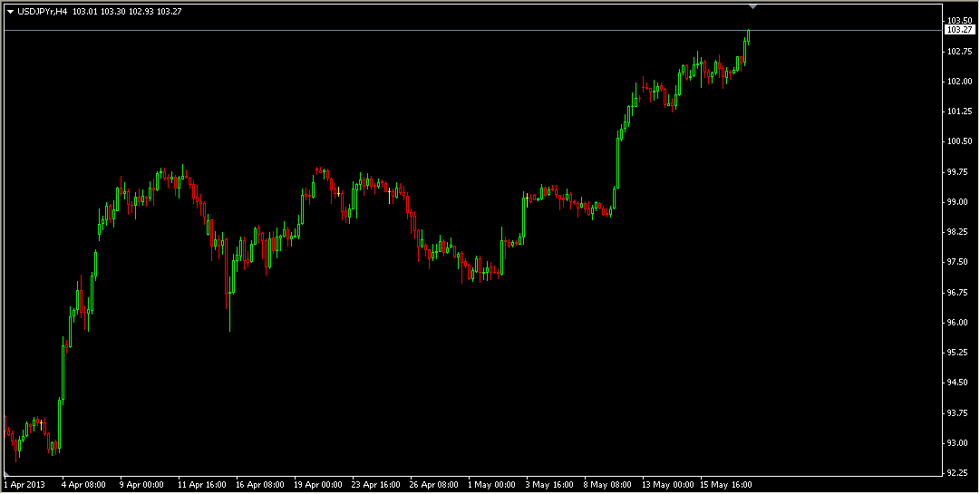
Task: Click the gray chart shift marker triangle
Action: pos(753,6)
